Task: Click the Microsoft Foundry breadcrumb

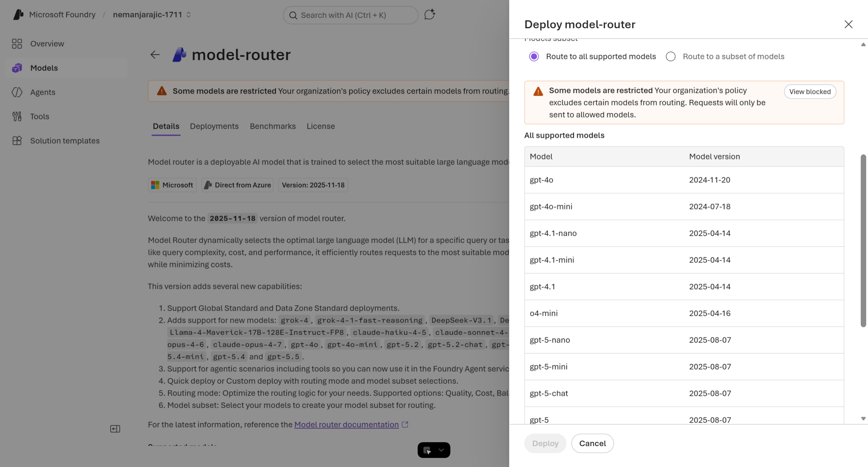Action: click(x=62, y=15)
